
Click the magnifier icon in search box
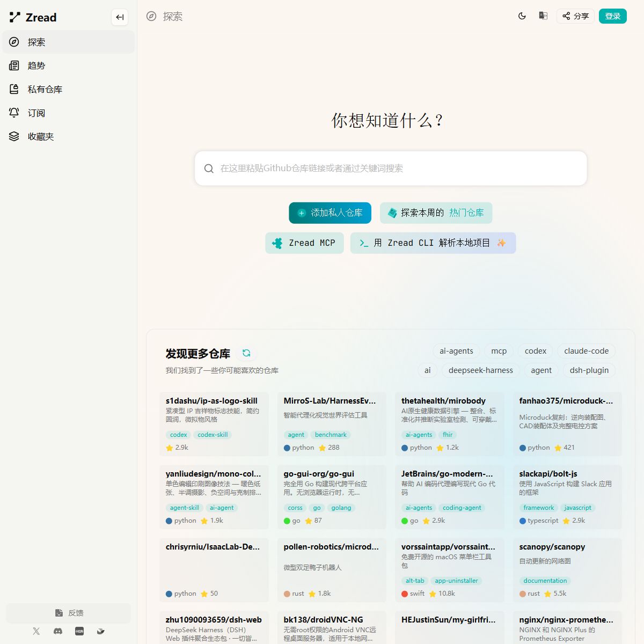coord(209,169)
